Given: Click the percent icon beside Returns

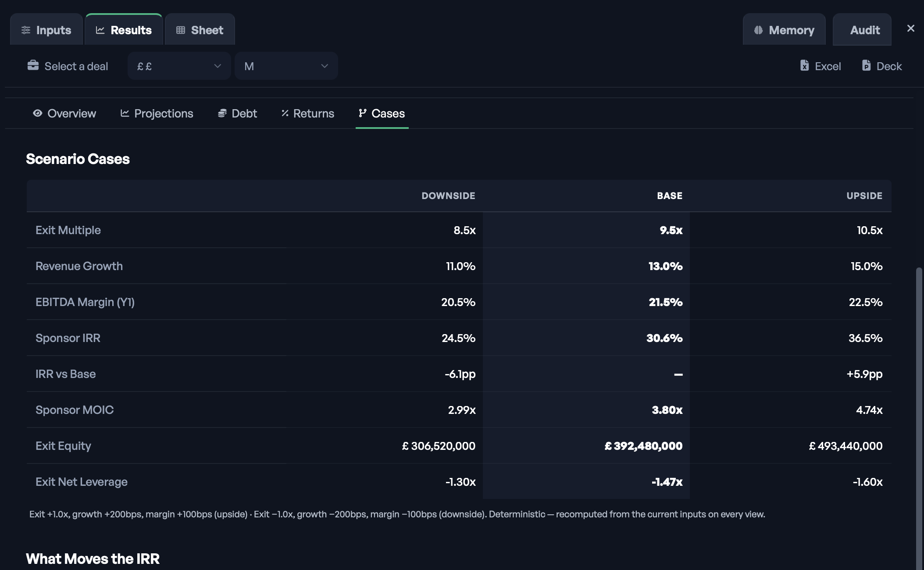Looking at the screenshot, I should (285, 113).
